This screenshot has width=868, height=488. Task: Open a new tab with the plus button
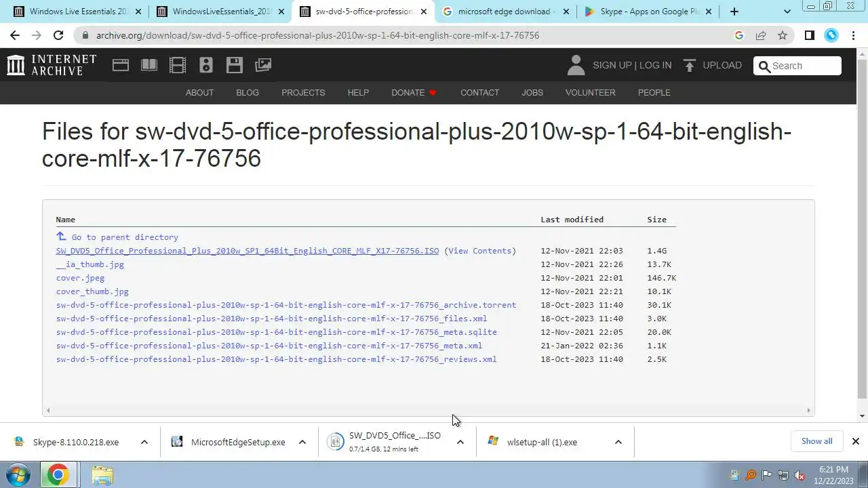[734, 12]
